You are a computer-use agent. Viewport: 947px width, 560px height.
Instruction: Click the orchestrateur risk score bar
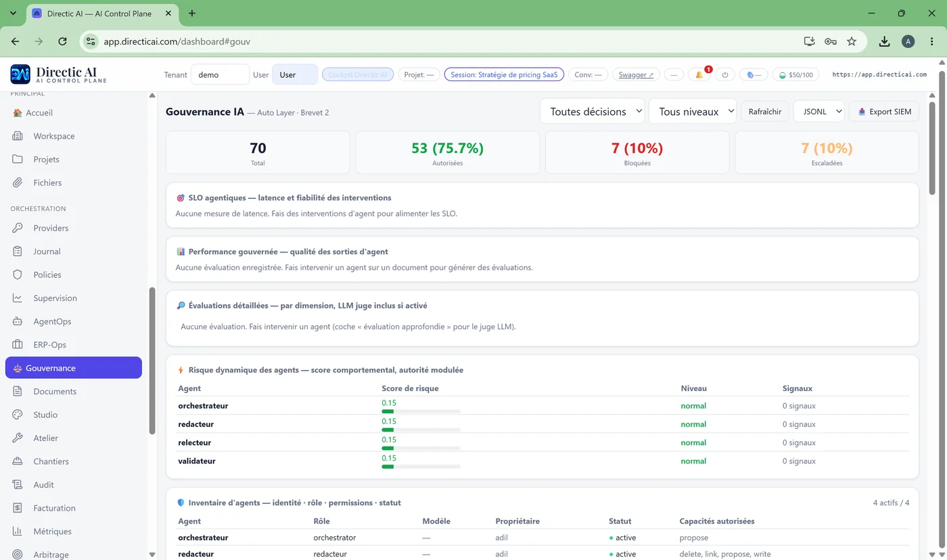(x=421, y=411)
